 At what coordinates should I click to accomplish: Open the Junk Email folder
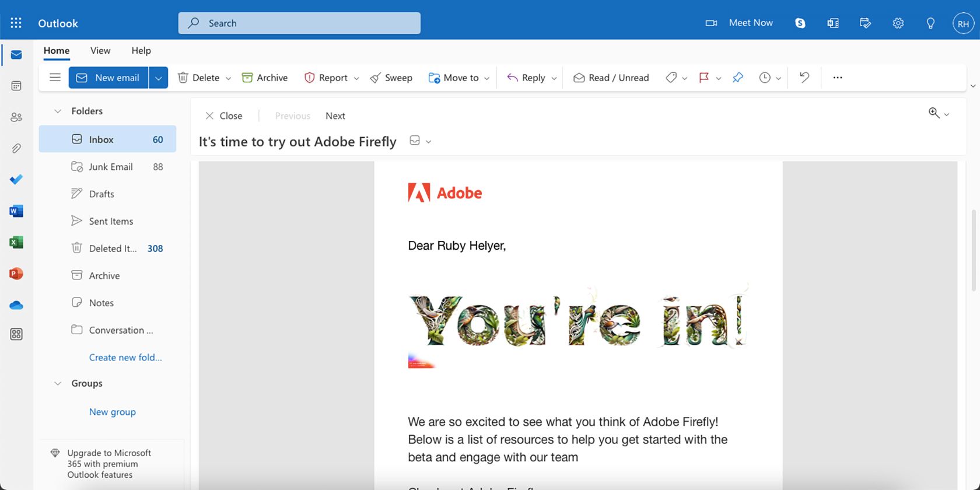(107, 166)
